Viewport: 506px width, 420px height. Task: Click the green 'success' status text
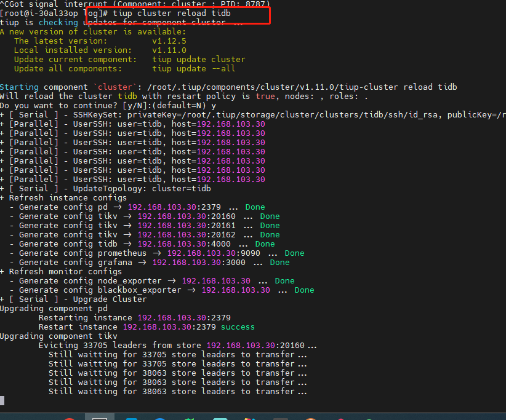(238, 327)
